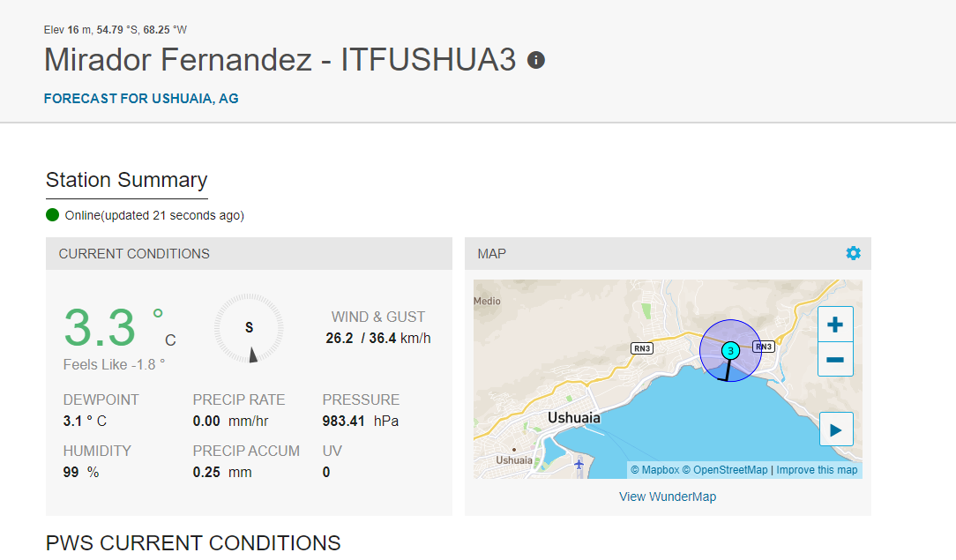The height and width of the screenshot is (560, 956).
Task: Zoom out the map with minus button
Action: (834, 360)
